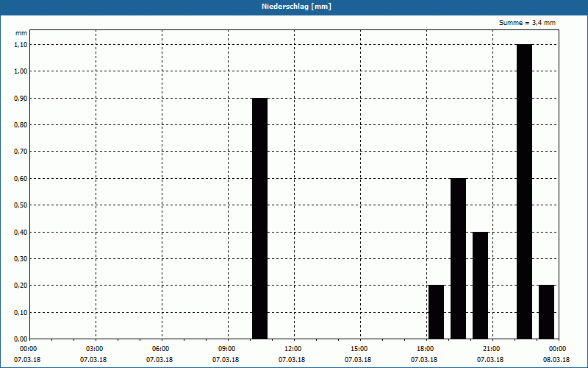Select the 03:00 time label
Screen dimensions: 588x368
[x=95, y=349]
